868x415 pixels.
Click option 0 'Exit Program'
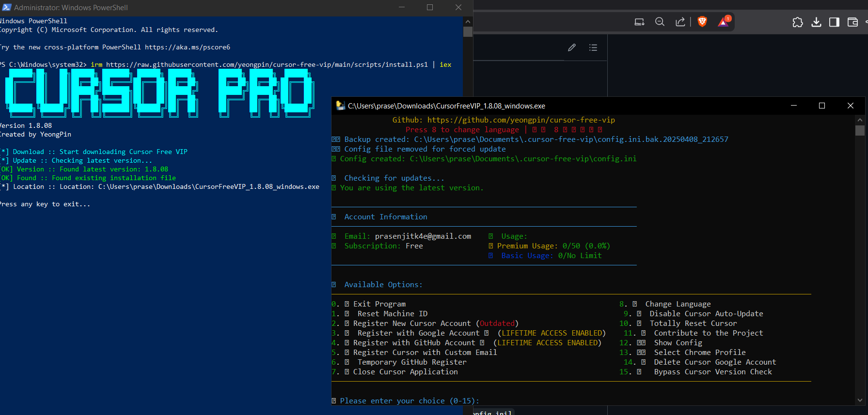click(x=369, y=304)
